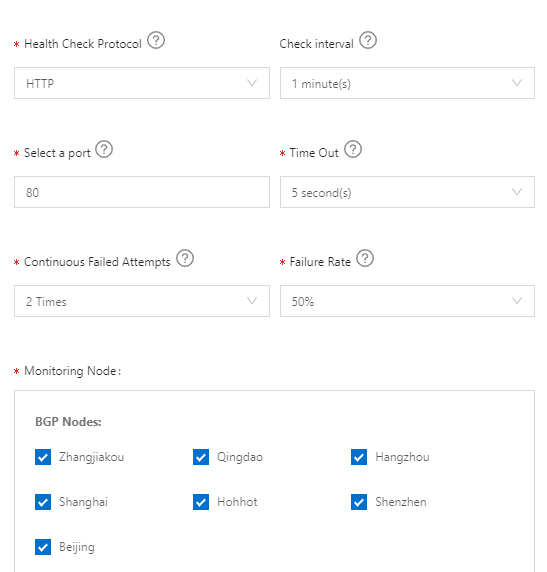Click help icon next to Check interval
The image size is (547, 572).
pyautogui.click(x=368, y=40)
